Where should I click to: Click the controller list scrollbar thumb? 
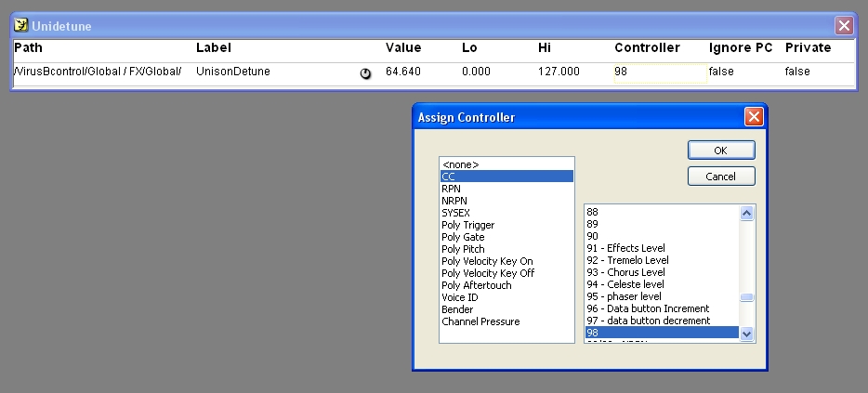click(747, 297)
